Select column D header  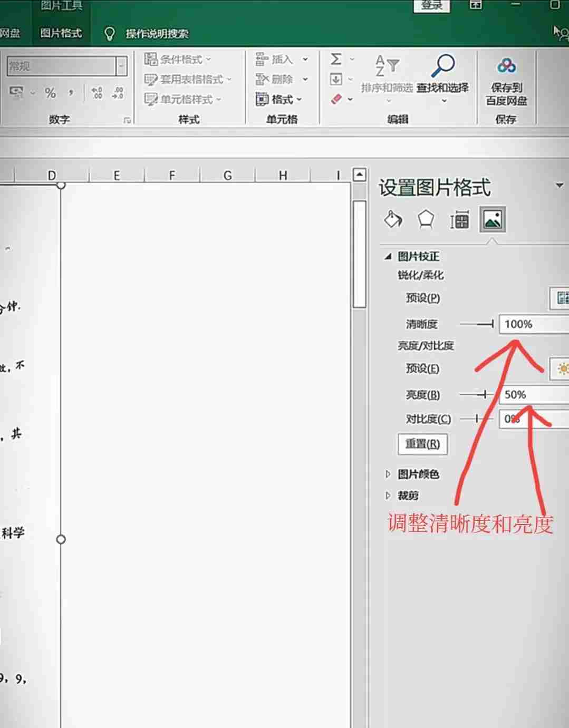tap(52, 176)
